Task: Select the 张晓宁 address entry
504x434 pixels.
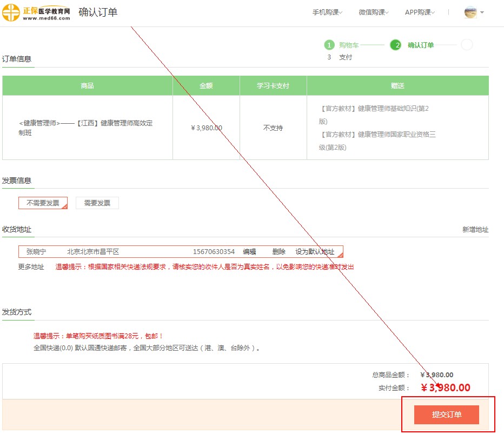Action: pyautogui.click(x=36, y=252)
